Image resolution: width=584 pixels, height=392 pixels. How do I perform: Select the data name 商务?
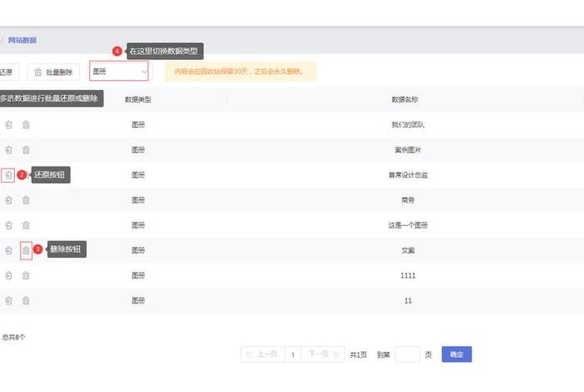[408, 200]
